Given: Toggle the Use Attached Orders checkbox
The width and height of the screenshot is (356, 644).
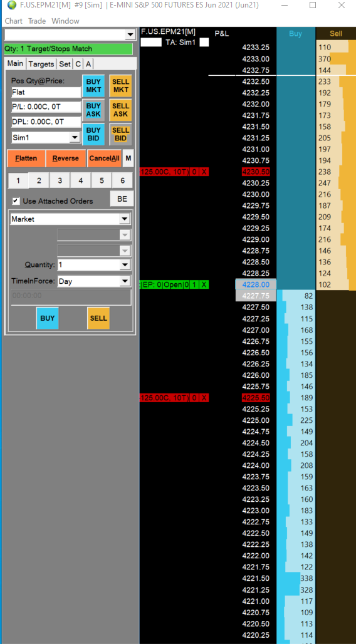Looking at the screenshot, I should pyautogui.click(x=16, y=201).
